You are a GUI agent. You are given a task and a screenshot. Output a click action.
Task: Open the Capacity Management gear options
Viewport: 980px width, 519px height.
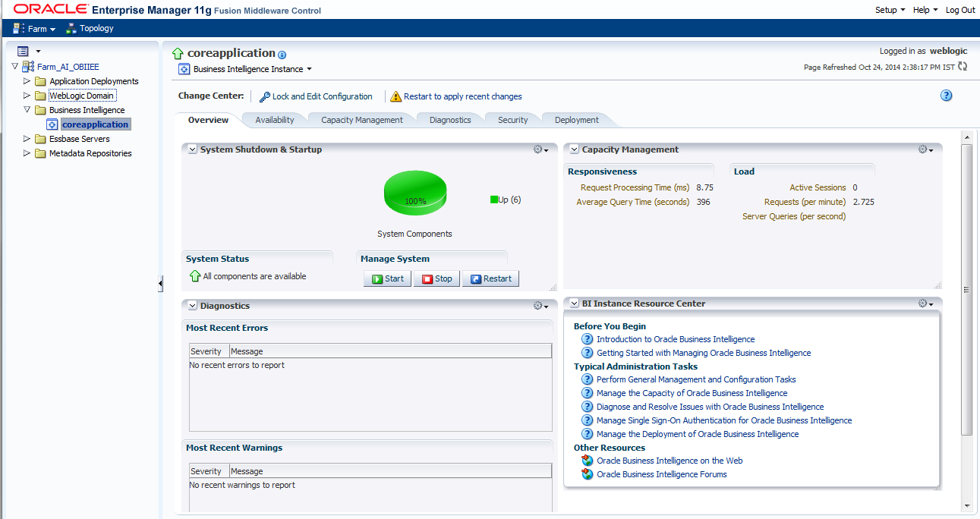pos(925,150)
